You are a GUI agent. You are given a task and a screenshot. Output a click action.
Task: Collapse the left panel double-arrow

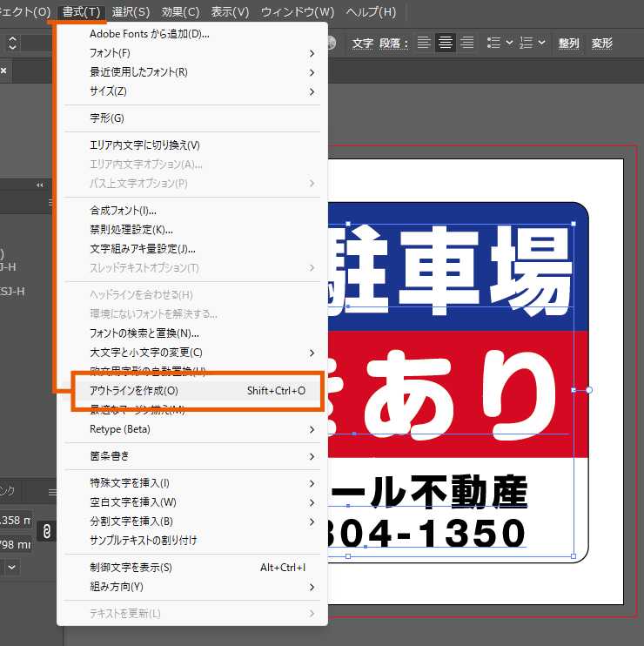pos(39,185)
